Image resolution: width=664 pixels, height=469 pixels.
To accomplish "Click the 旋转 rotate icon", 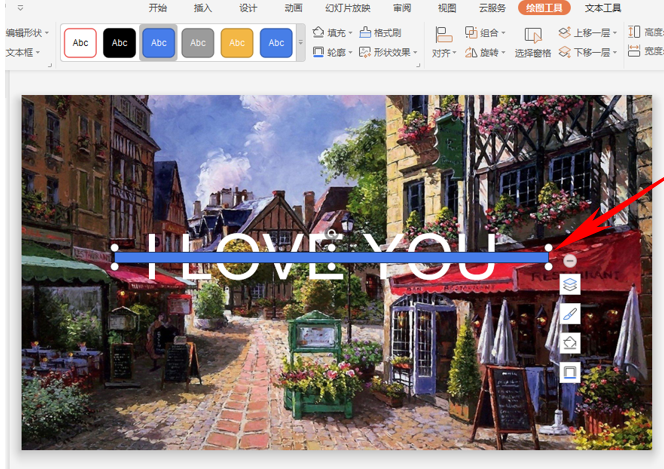I will (x=471, y=52).
